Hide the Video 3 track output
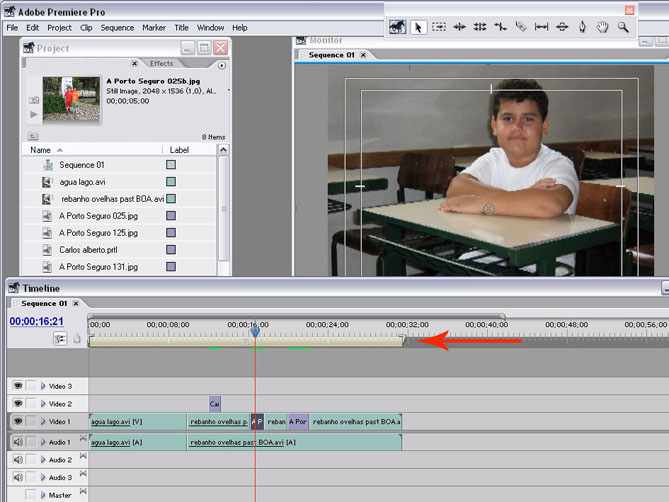Viewport: 669px width, 502px height. click(x=18, y=385)
